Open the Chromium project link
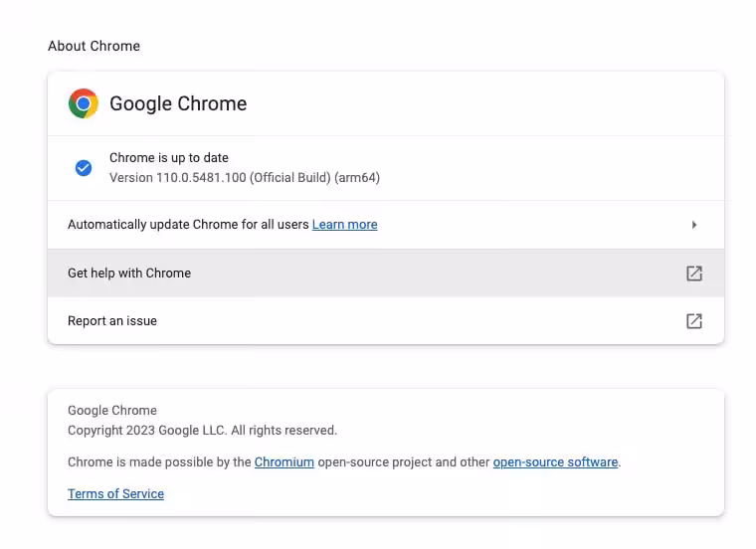This screenshot has height=549, width=756. click(x=283, y=461)
